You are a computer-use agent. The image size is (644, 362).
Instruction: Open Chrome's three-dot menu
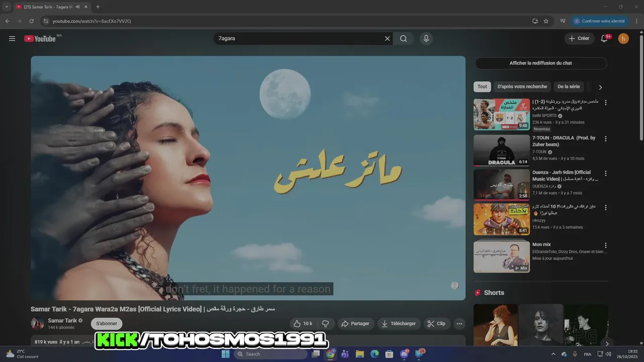tap(636, 21)
